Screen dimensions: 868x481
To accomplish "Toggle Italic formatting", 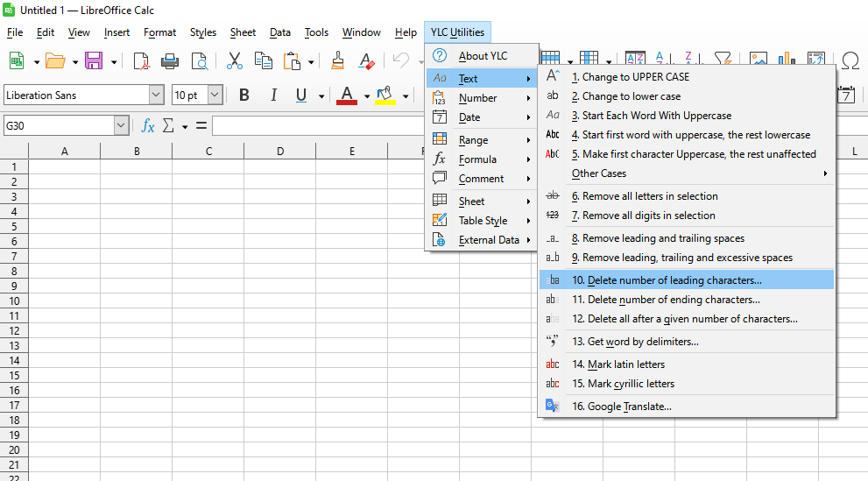I will 273,95.
